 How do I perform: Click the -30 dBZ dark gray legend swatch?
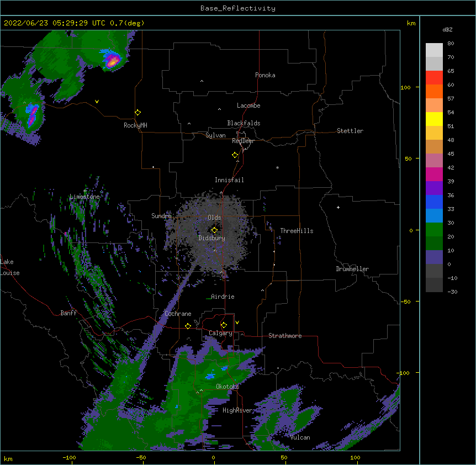434,285
